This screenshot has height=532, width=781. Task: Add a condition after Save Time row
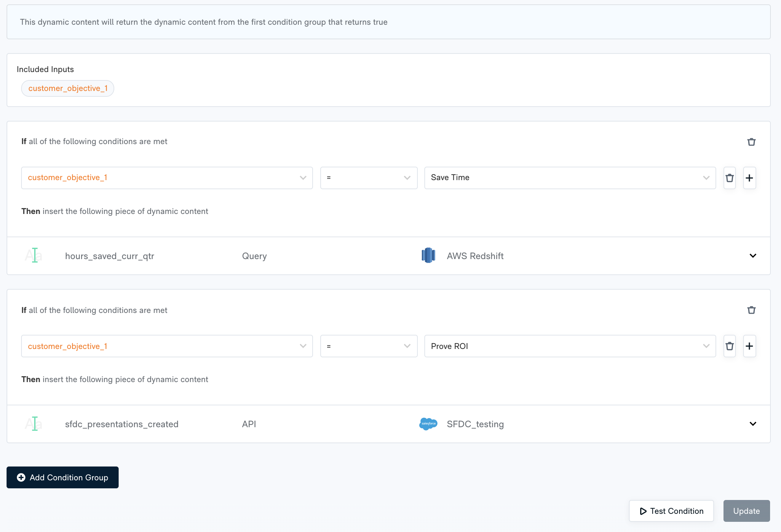pos(749,178)
